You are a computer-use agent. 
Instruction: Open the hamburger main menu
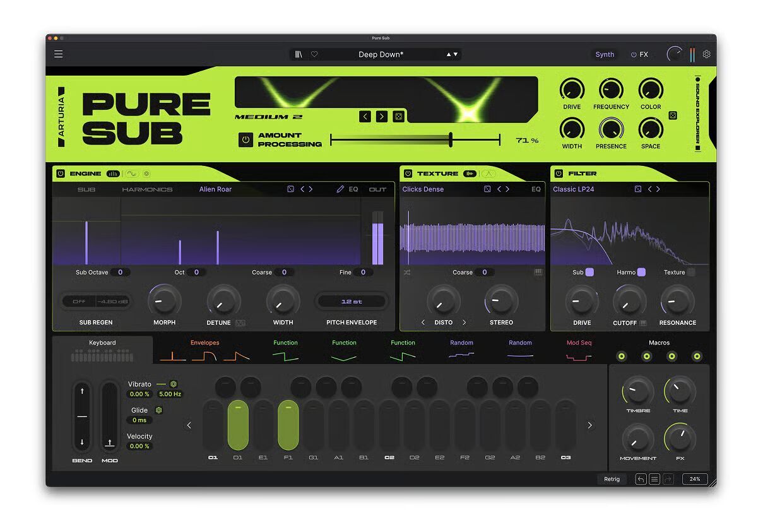(x=58, y=54)
